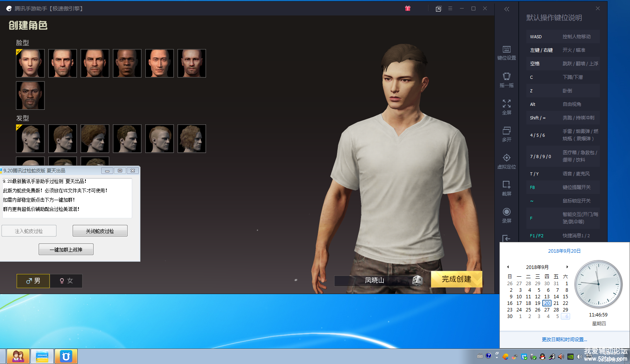The image size is (630, 364).
Task: Open the red gift box icon
Action: [x=407, y=8]
